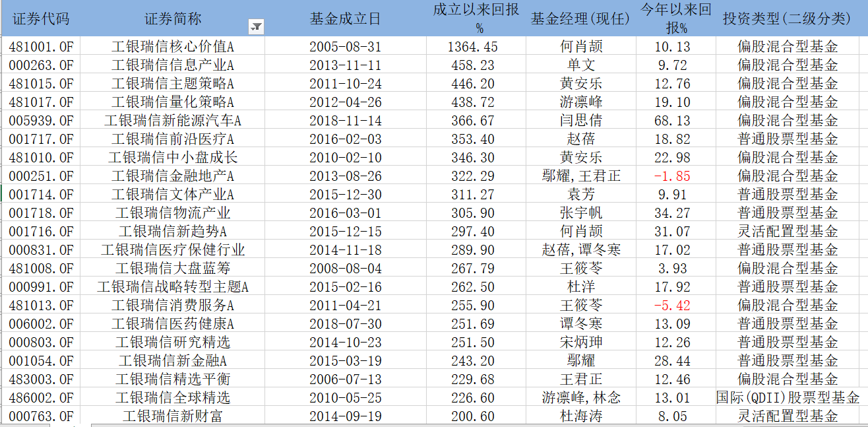This screenshot has width=868, height=427.
Task: Select fund name 工银瑞信物流产业
Action: pos(173,213)
